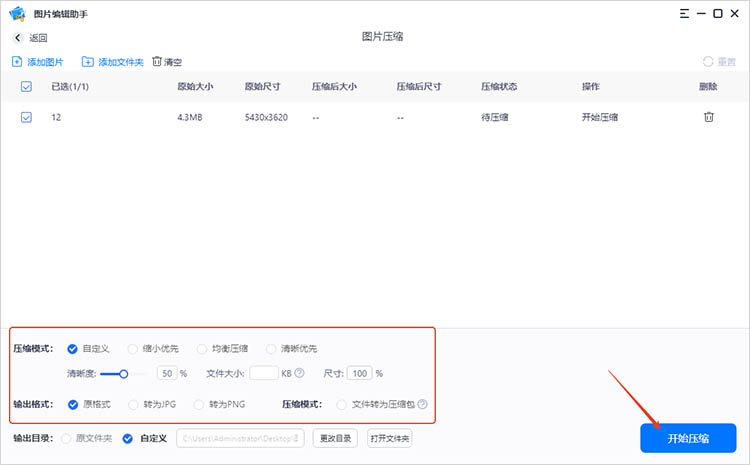Click the 更改目录 button
750x465 pixels.
(x=335, y=438)
